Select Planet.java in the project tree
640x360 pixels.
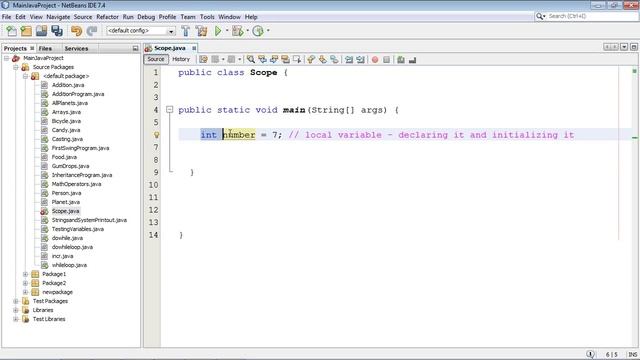(66, 202)
